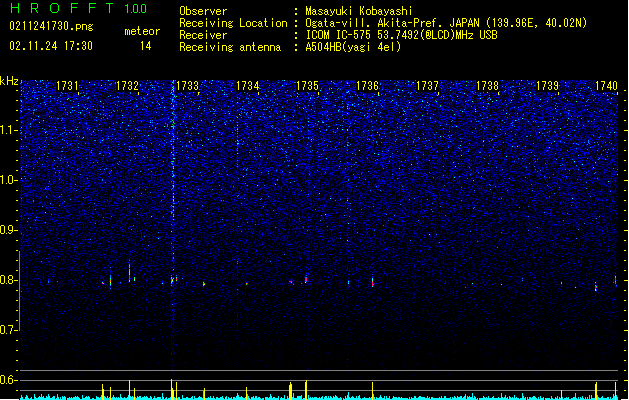
Task: Click time marker 1737
Action: coord(428,86)
